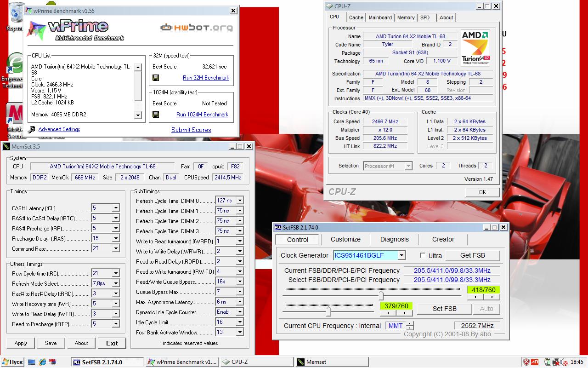Open the Advanced Settings link in wPrime
This screenshot has height=368, width=588.
(59, 129)
